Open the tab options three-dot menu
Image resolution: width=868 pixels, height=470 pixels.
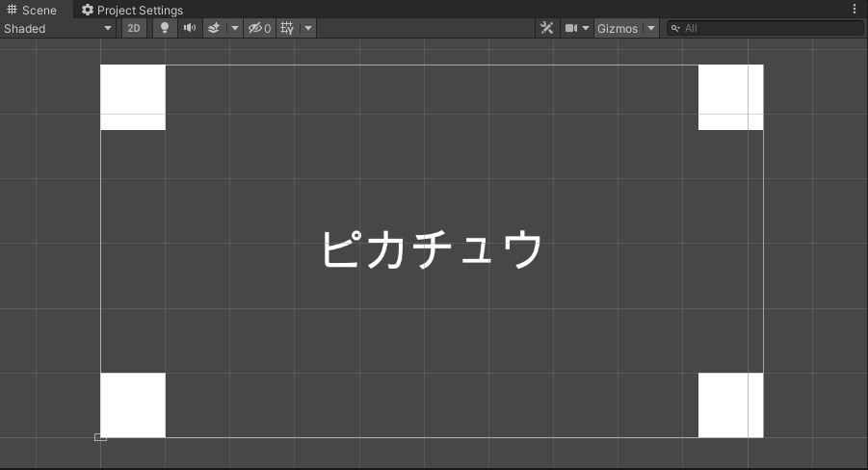tap(855, 9)
